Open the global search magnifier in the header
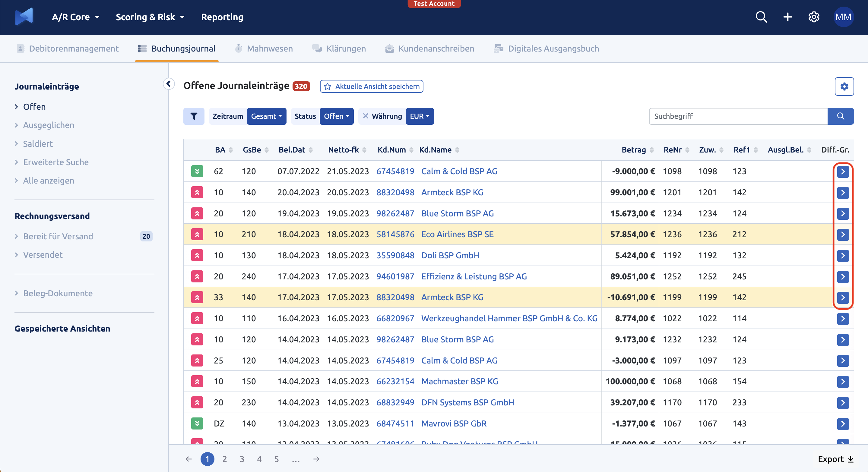868x472 pixels. pos(761,17)
